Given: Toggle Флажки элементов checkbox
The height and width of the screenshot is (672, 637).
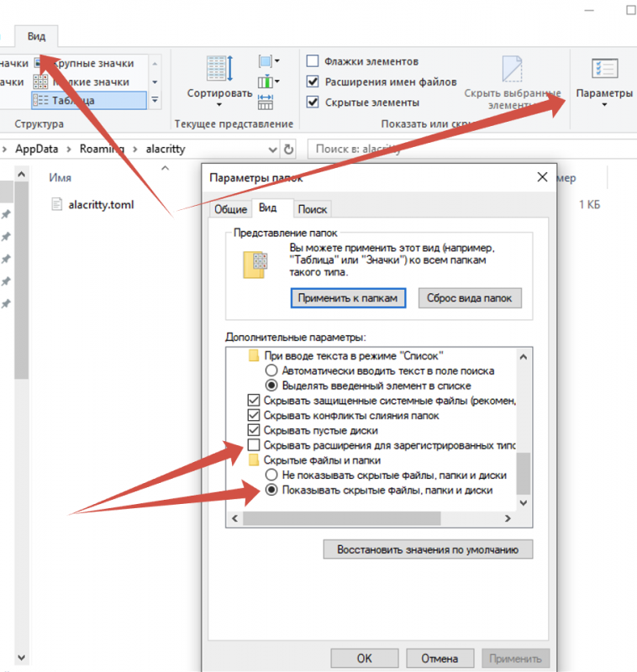Looking at the screenshot, I should pos(313,60).
